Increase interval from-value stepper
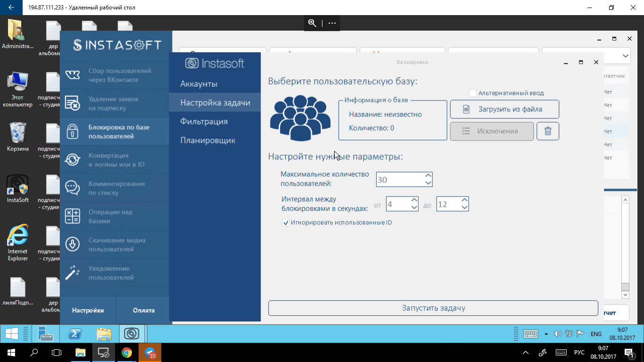The height and width of the screenshot is (362, 644). 414,200
